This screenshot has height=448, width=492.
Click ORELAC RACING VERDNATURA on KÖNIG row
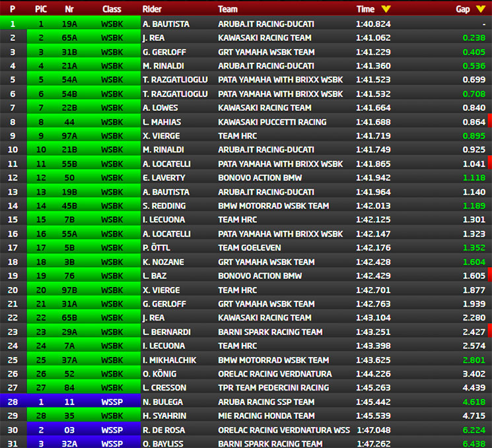point(275,373)
